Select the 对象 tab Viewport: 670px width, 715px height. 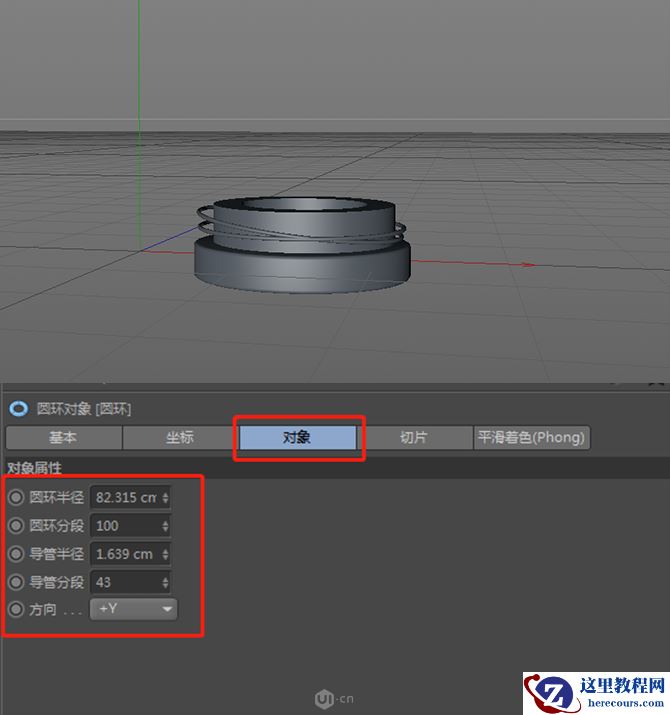[297, 437]
